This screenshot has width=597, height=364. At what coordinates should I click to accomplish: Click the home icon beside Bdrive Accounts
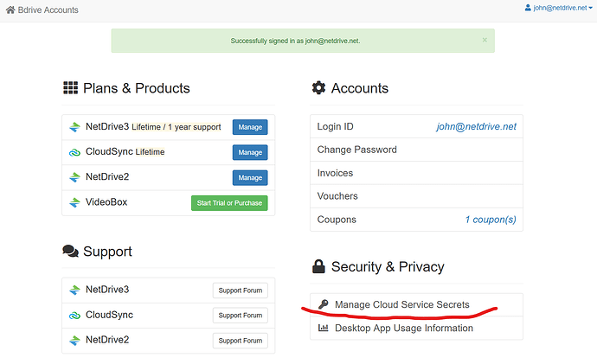[x=10, y=10]
